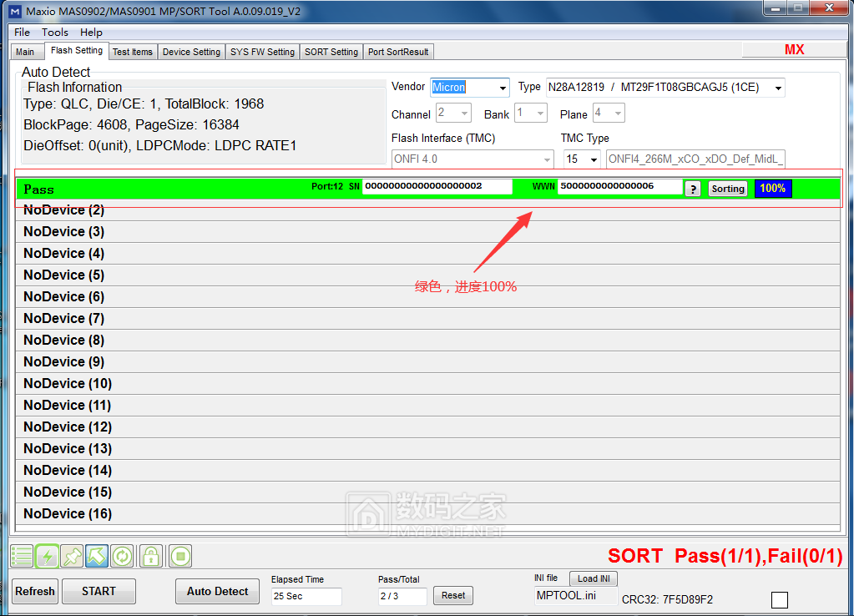
Task: Click the blue 100% progress indicator
Action: click(x=773, y=189)
